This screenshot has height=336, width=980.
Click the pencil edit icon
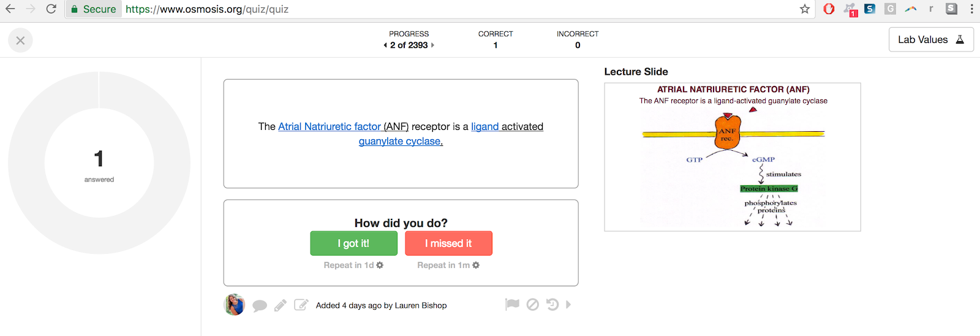[x=281, y=305]
